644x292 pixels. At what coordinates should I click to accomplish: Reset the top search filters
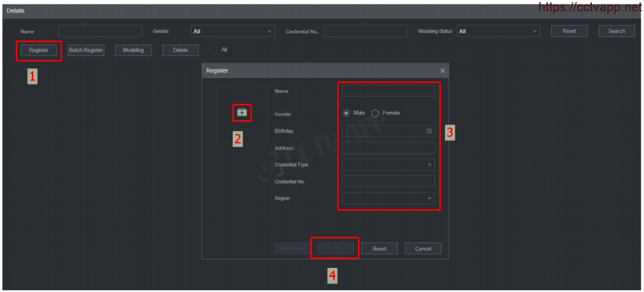click(569, 31)
